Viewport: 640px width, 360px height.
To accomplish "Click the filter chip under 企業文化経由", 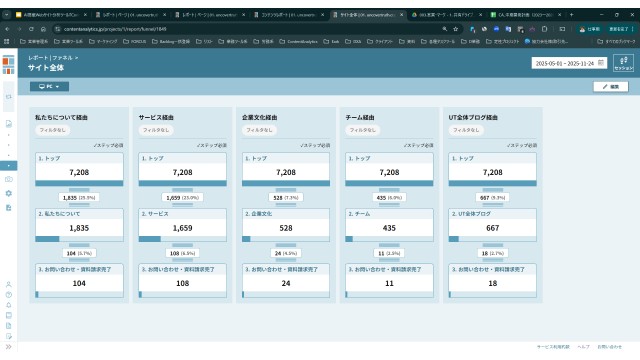I will click(259, 130).
